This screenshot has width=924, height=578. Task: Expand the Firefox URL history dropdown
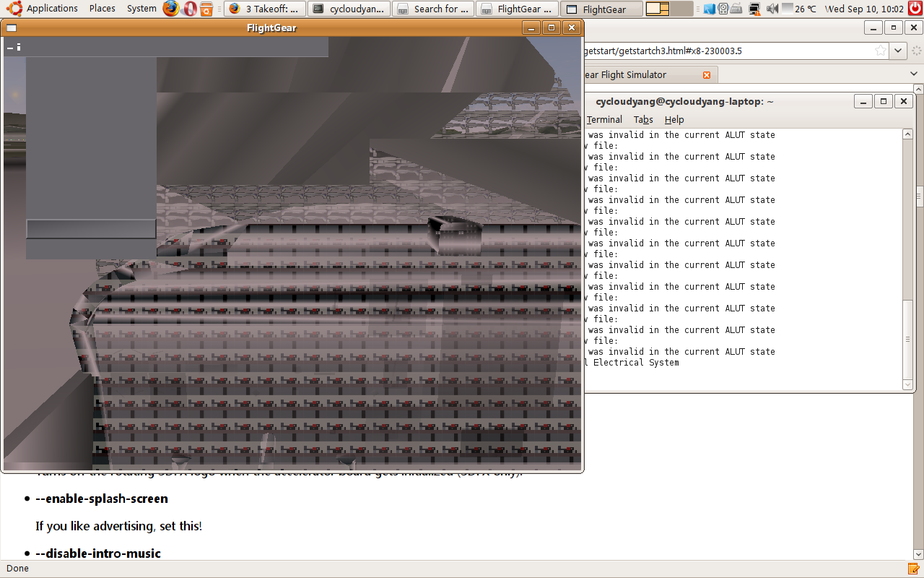(898, 51)
